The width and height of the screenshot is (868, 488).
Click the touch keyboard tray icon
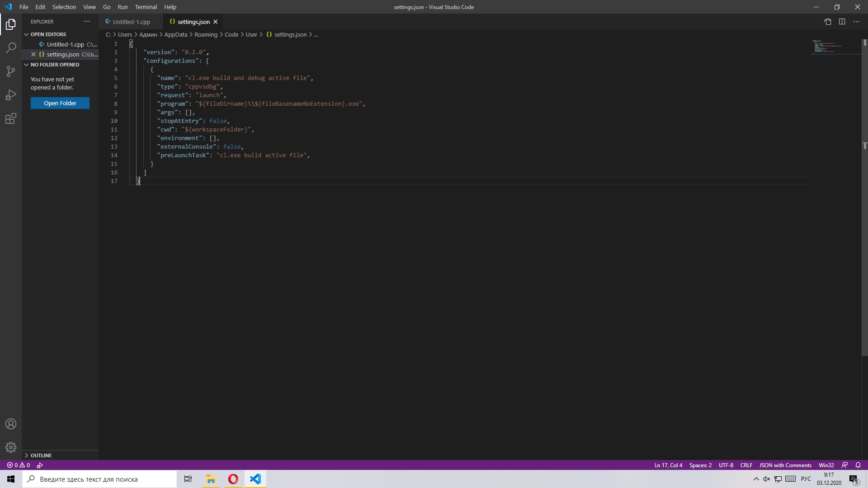point(790,479)
